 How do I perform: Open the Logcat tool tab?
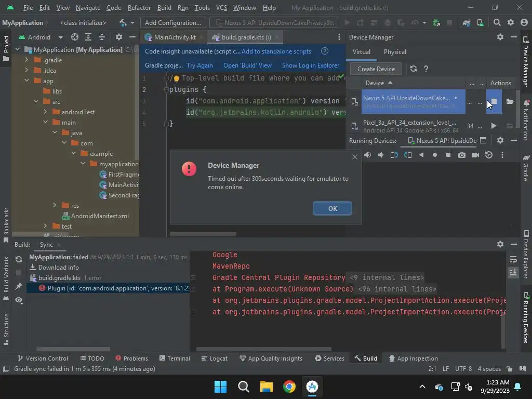pos(214,358)
